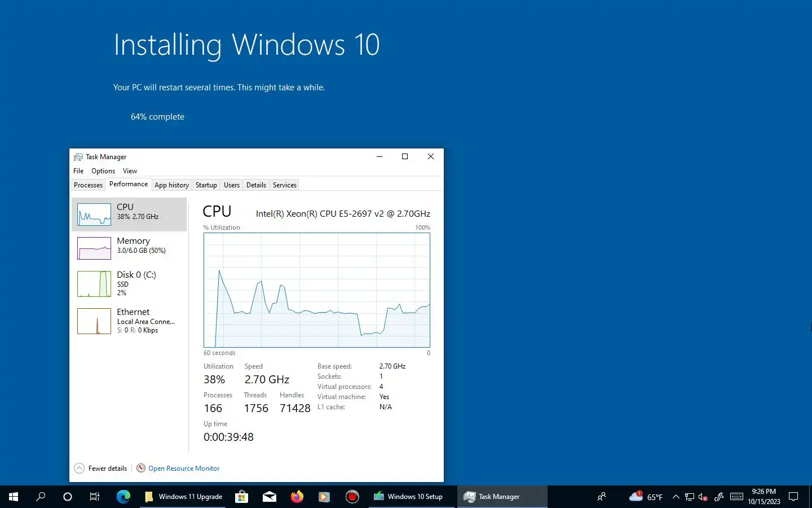Click the CPU utilization graph
Viewport: 812px width, 508px height.
click(317, 290)
